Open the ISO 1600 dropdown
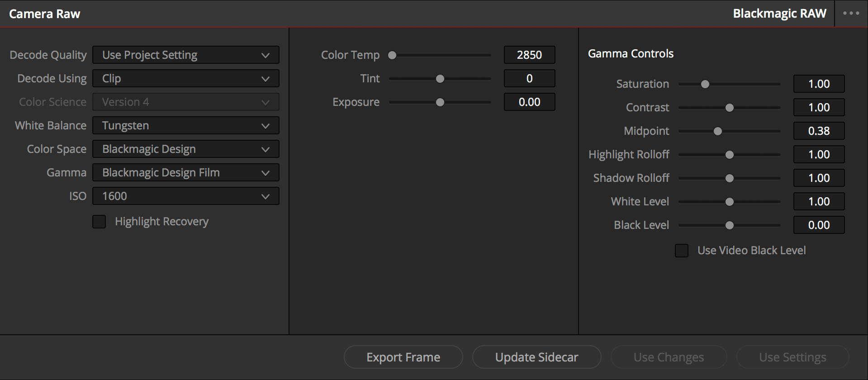This screenshot has height=380, width=868. click(x=186, y=196)
